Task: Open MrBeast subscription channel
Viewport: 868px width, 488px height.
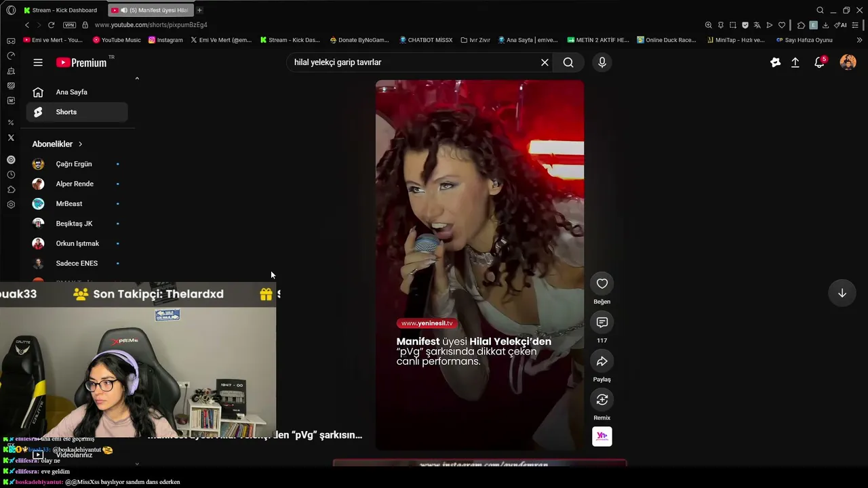Action: pos(77,204)
